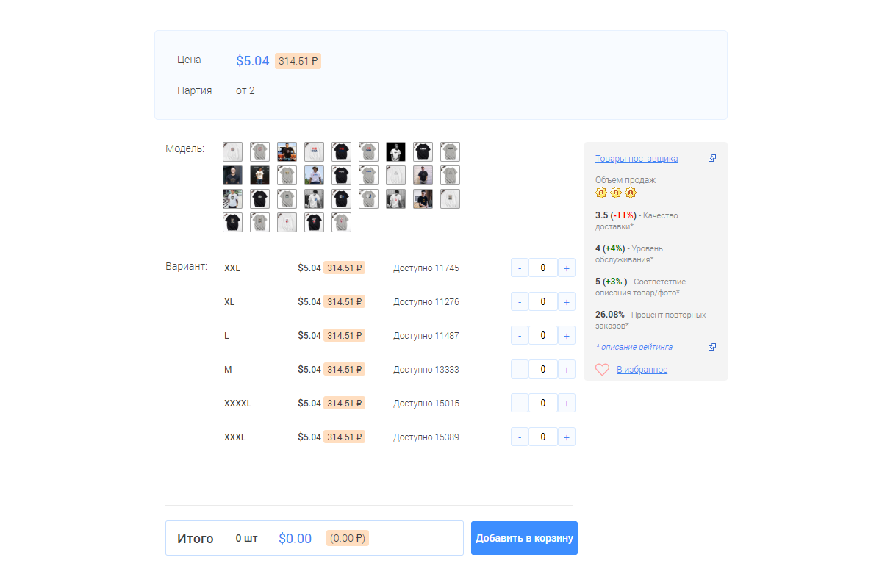Image resolution: width=882 pixels, height=588 pixels.
Task: Increase XXL quantity with plus button
Action: click(x=566, y=268)
